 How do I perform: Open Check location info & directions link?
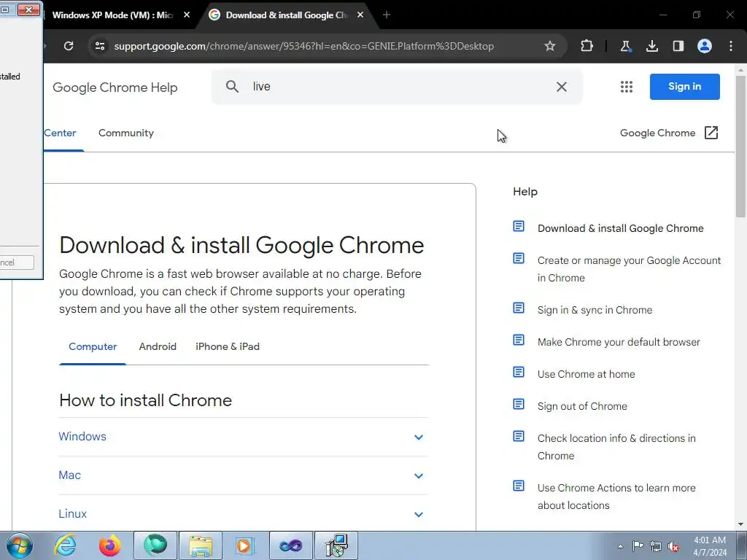tap(616, 447)
